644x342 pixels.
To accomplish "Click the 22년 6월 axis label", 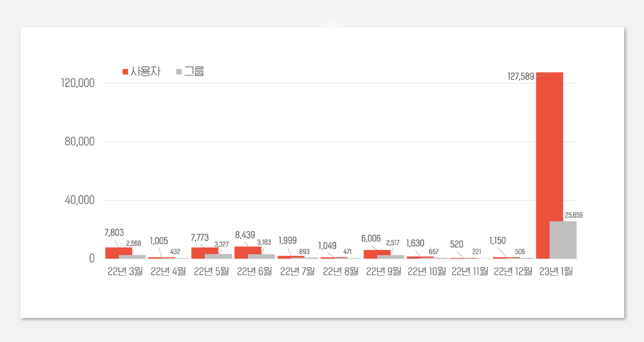I will tap(254, 271).
